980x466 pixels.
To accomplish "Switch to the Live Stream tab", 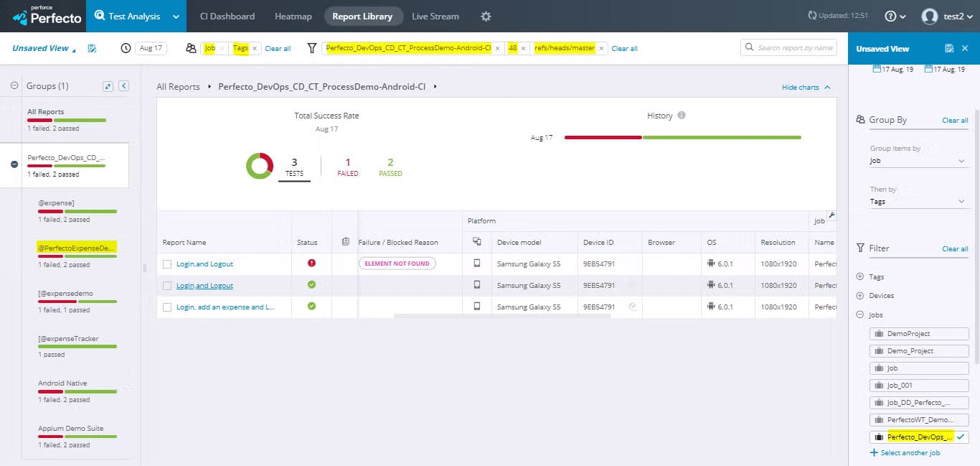I will pyautogui.click(x=435, y=16).
